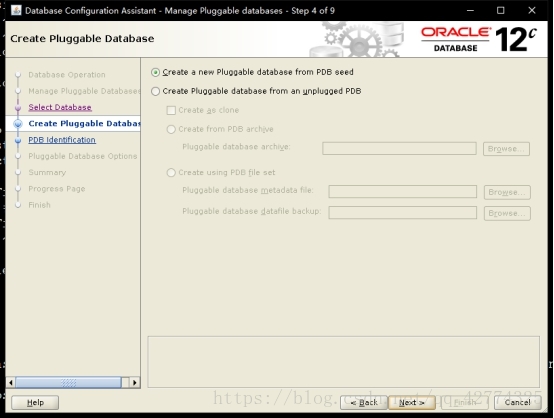Choose Create using PDB file set option
The width and height of the screenshot is (554, 418).
pos(171,172)
